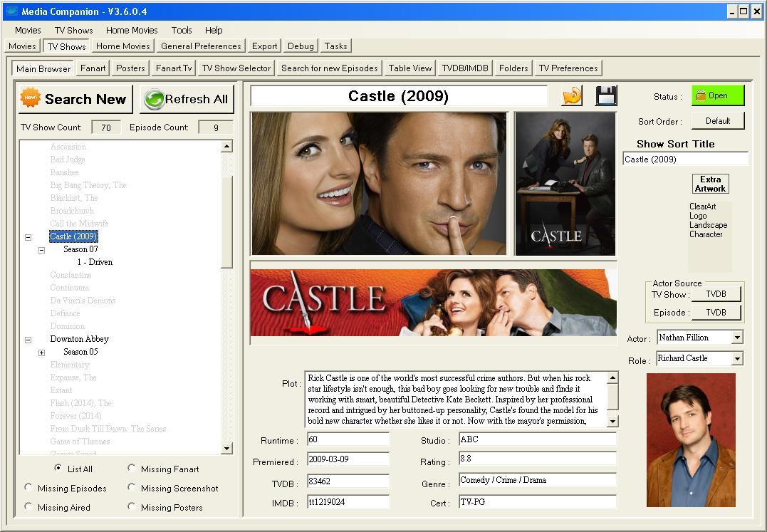Switch to the General Preferences tab
This screenshot has height=532, width=767.
(x=201, y=46)
